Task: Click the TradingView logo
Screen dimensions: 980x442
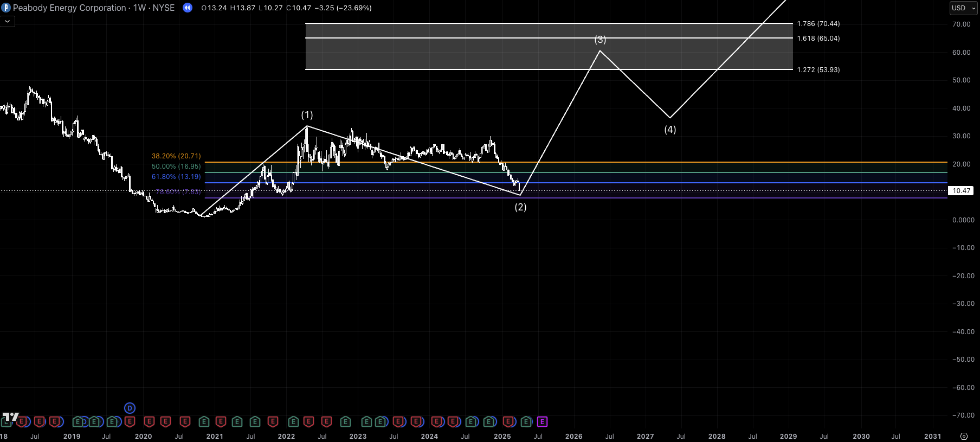Action: [10, 417]
